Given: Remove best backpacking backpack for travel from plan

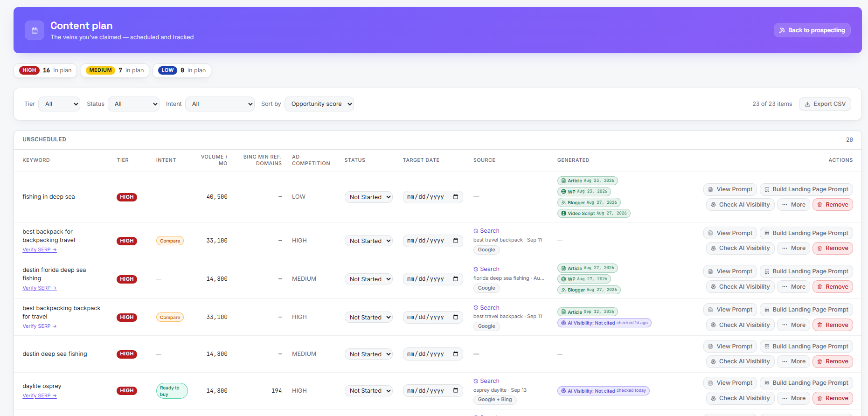Looking at the screenshot, I should click(833, 325).
